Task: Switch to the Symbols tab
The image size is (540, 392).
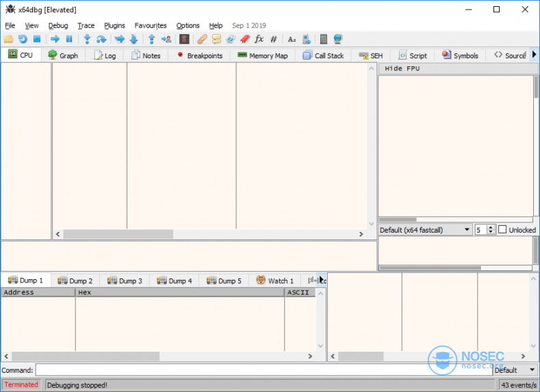Action: (x=460, y=55)
